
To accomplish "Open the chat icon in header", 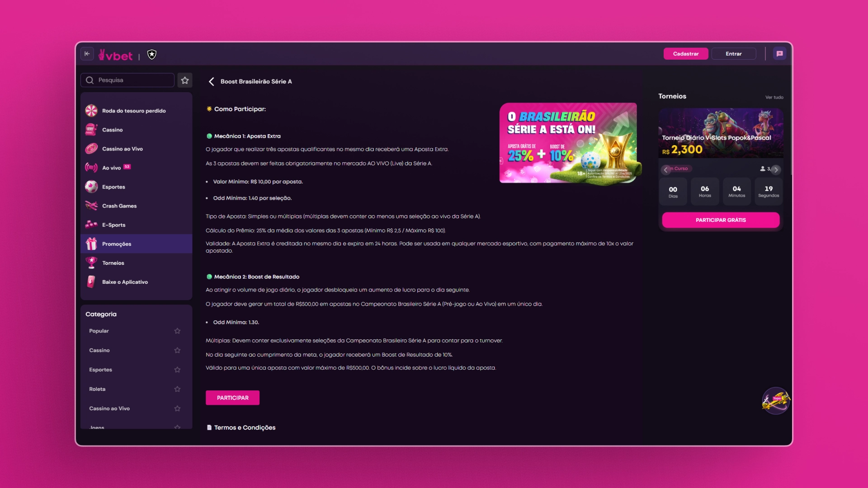I will click(779, 54).
